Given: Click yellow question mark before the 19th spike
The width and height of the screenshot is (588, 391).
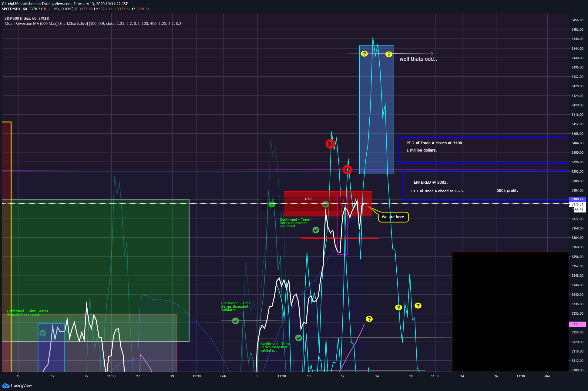Looking at the screenshot, I should (398, 307).
